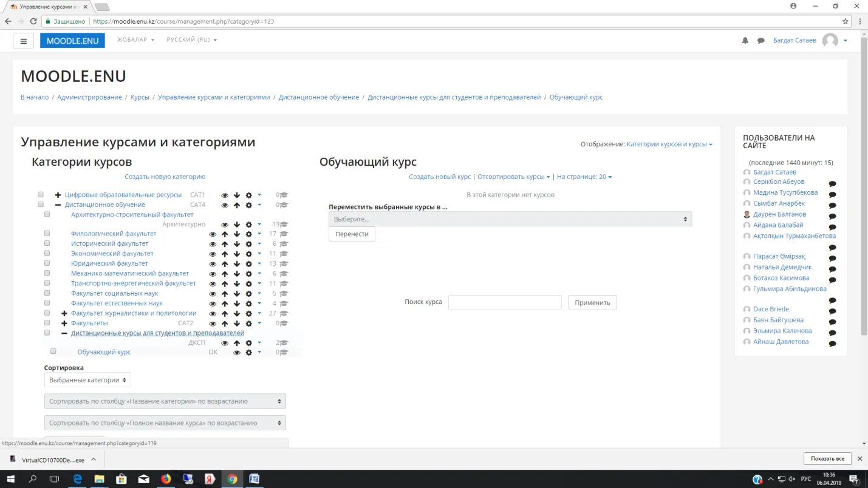Open settings gear for Филологический факультет

pos(248,234)
